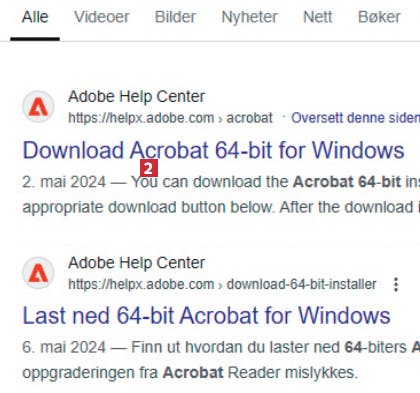Click the red number 2 badge
Viewport: 420px width, 393px height.
pyautogui.click(x=149, y=168)
